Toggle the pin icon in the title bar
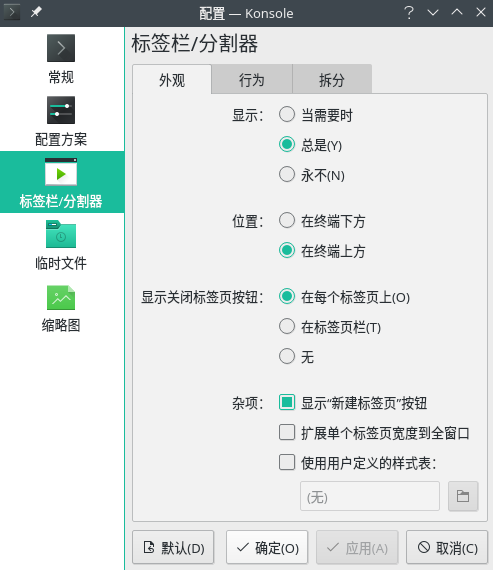This screenshot has height=570, width=493. (x=36, y=13)
